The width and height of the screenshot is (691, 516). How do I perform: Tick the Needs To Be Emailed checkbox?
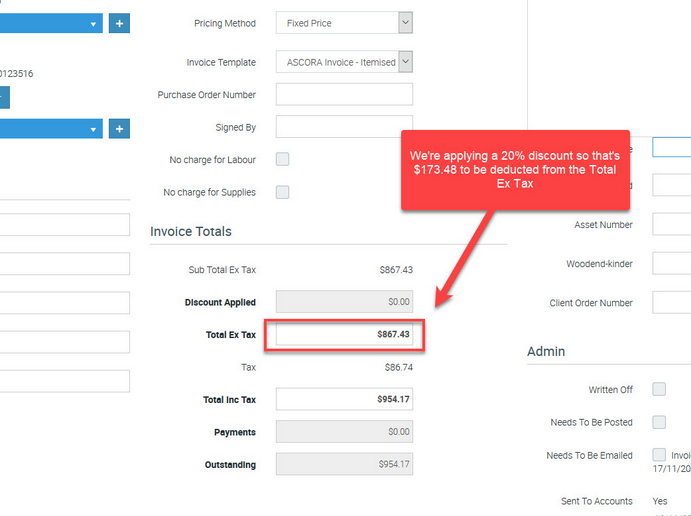[x=659, y=454]
